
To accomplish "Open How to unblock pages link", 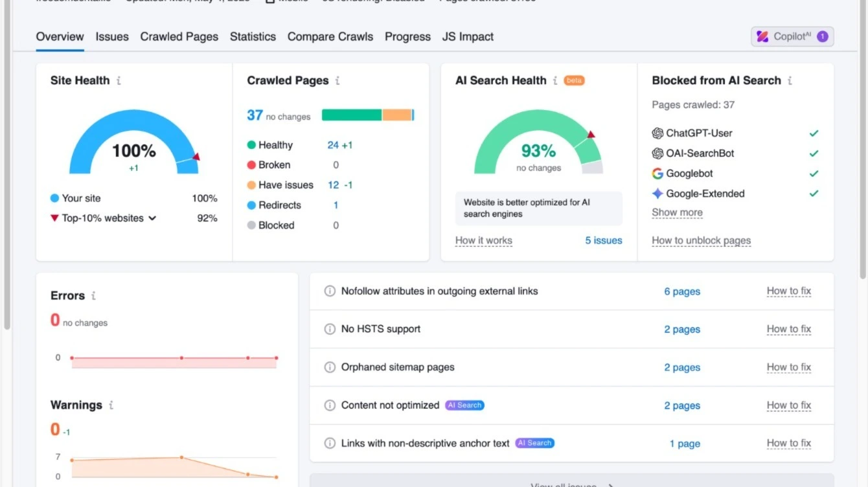I will tap(702, 240).
